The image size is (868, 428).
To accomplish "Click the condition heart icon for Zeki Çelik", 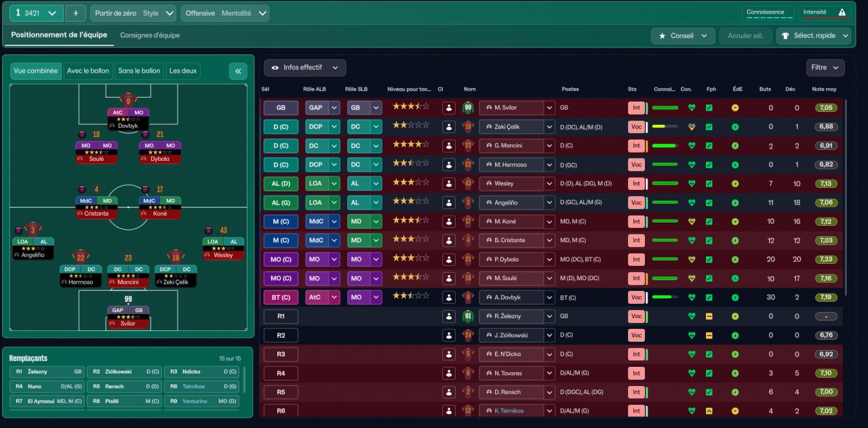I will tap(692, 127).
